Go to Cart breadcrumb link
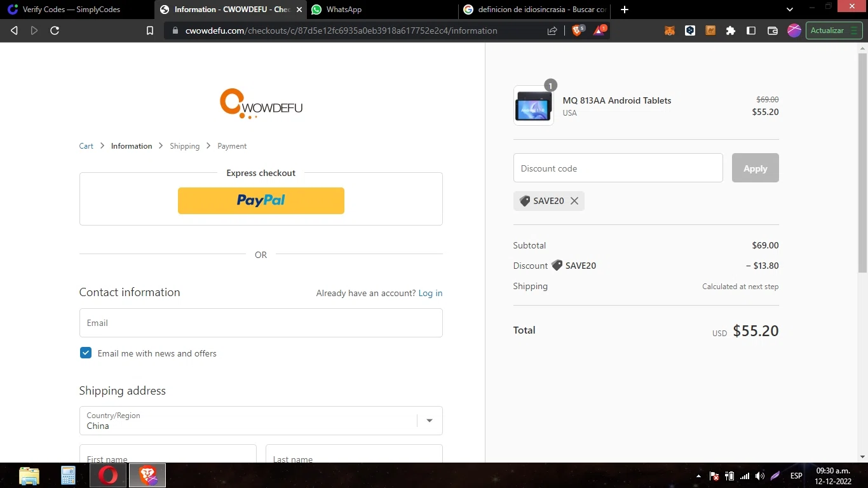Image resolution: width=868 pixels, height=488 pixels. 86,146
